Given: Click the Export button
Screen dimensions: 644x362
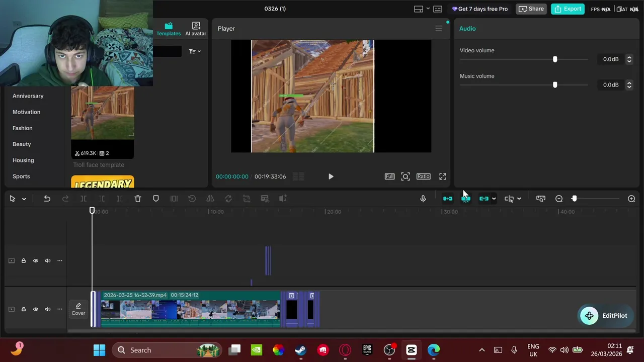Looking at the screenshot, I should click(x=568, y=9).
